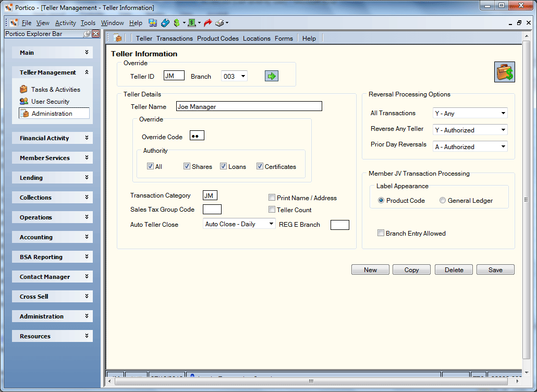The image size is (537, 392).
Task: Open the Branch dropdown
Action: pyautogui.click(x=243, y=76)
